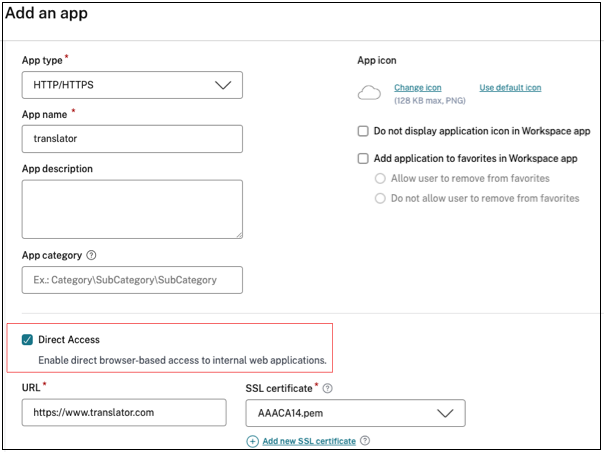Click the App name text field

pos(132,139)
